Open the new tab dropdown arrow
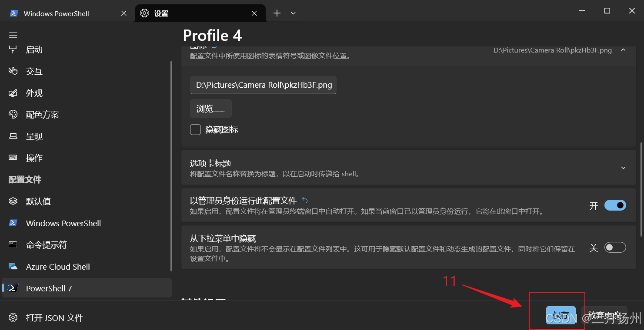The height and width of the screenshot is (330, 644). click(x=292, y=13)
